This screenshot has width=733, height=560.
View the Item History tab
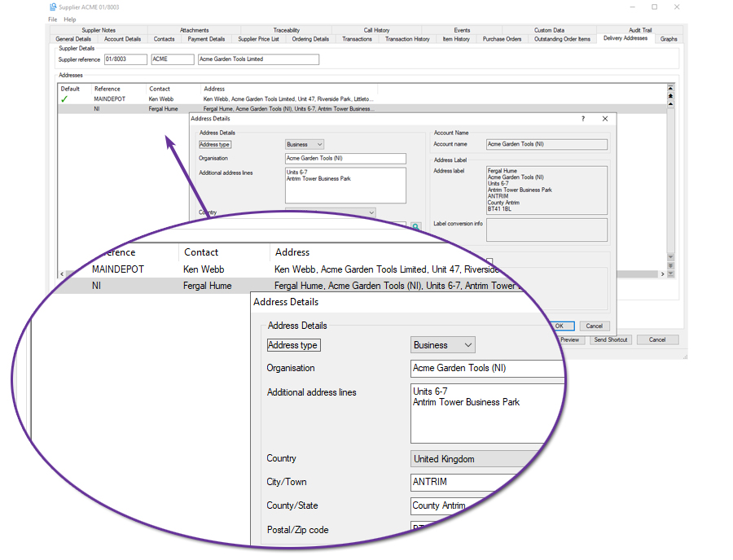coord(456,39)
